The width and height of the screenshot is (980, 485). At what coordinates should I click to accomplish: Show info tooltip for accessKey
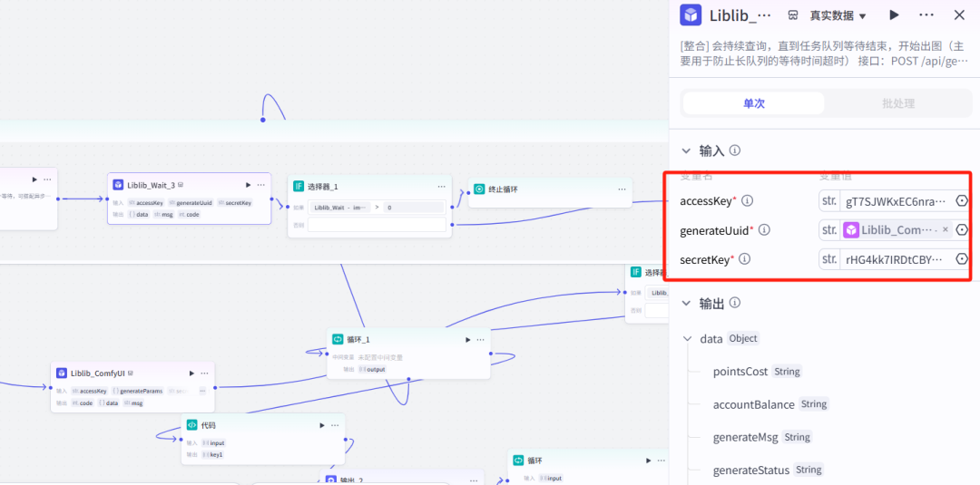point(747,201)
